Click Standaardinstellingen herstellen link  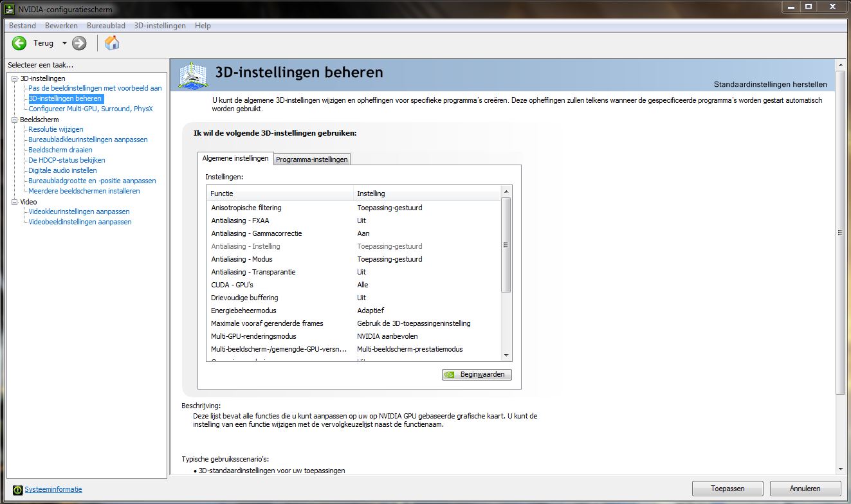771,84
